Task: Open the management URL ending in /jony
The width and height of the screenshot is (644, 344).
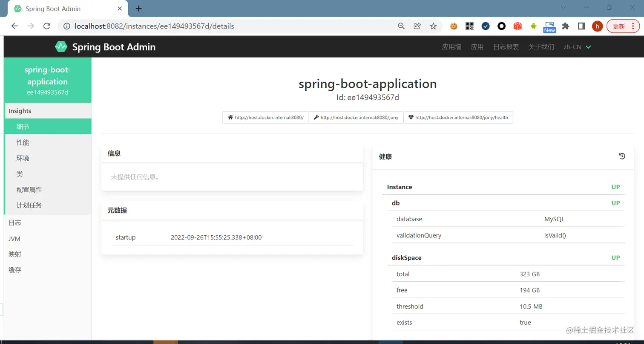Action: click(356, 117)
